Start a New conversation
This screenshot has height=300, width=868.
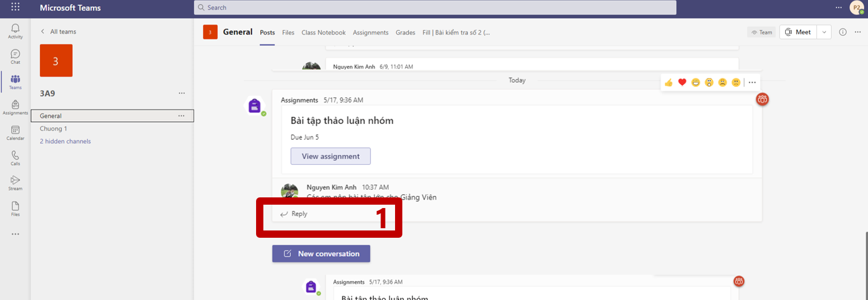point(321,253)
